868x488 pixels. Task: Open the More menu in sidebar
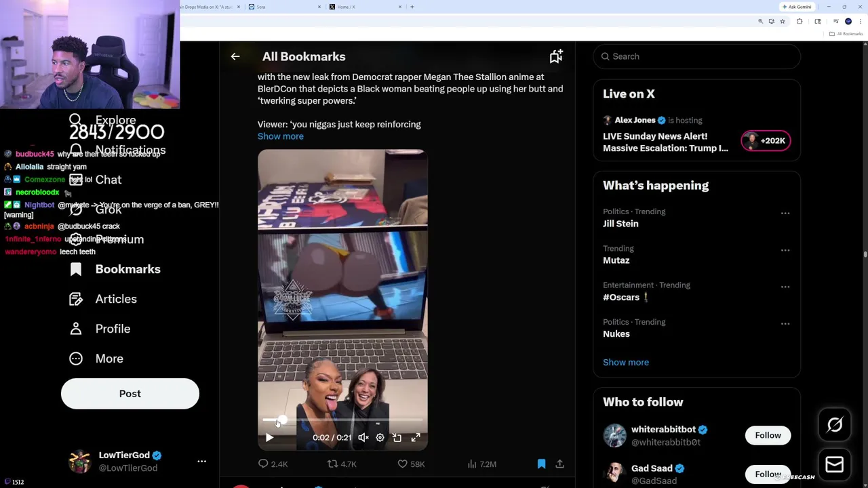point(96,359)
